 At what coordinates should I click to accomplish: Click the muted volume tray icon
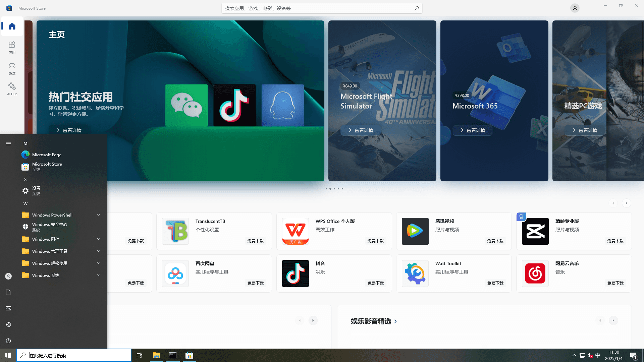(x=590, y=355)
